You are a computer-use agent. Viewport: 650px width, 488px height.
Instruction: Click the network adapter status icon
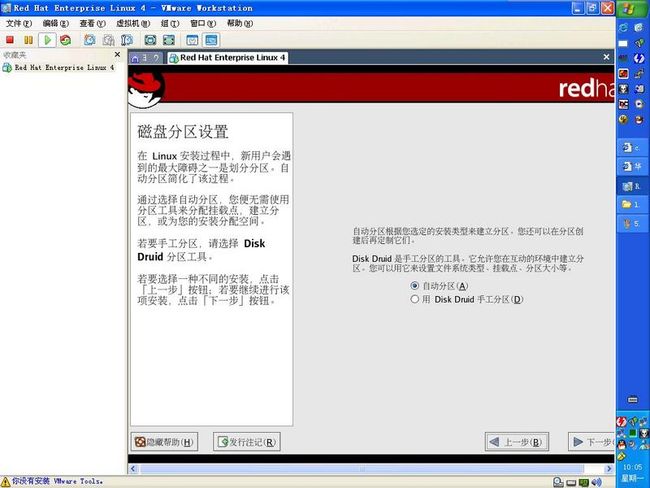tap(584, 483)
